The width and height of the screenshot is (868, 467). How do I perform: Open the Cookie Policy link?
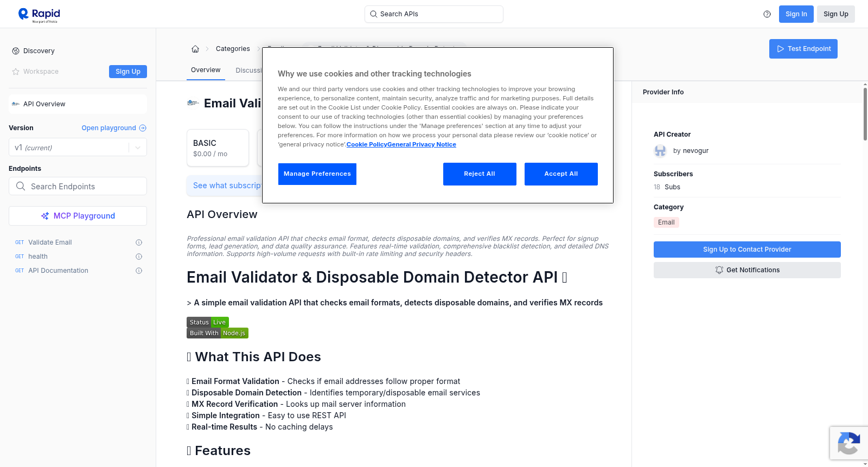(367, 144)
